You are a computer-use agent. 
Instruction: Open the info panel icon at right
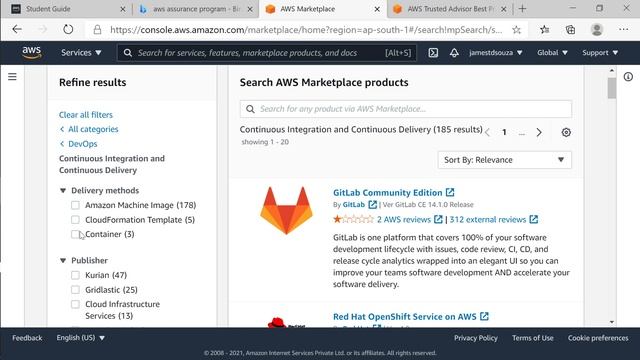(628, 77)
